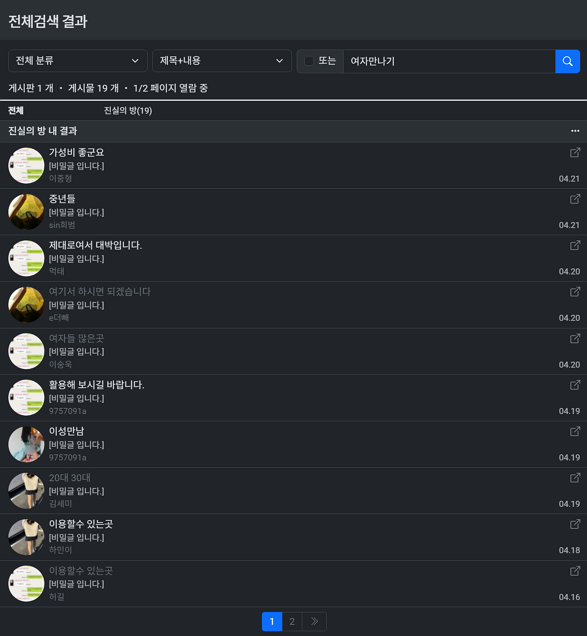The height and width of the screenshot is (636, 587).
Task: Click external link icon for 여기서 하시면 되겠습니다
Action: (575, 292)
